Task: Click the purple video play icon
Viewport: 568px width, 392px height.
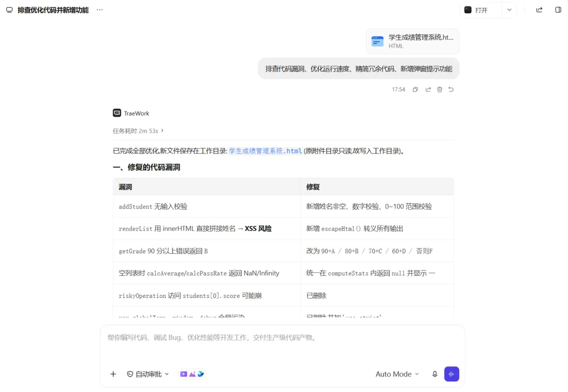Action: [184, 374]
